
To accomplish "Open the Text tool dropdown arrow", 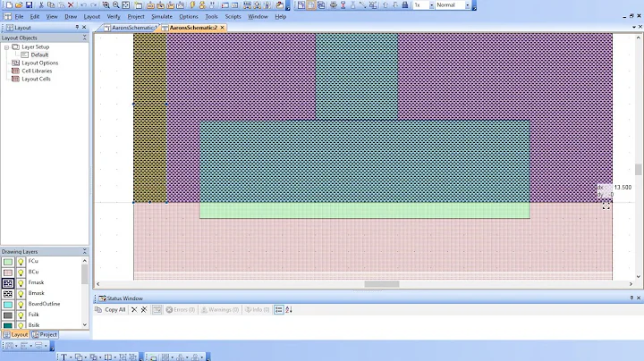I will pos(71,357).
